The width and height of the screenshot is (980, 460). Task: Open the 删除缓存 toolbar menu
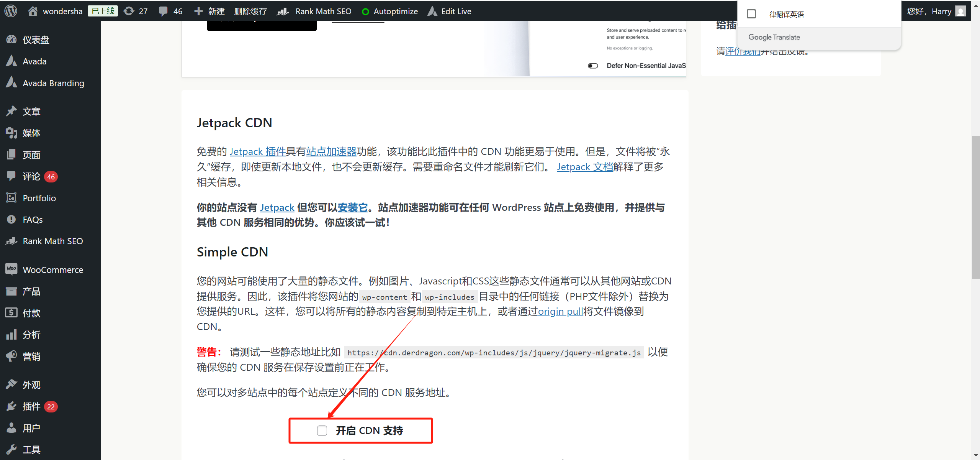(251, 11)
